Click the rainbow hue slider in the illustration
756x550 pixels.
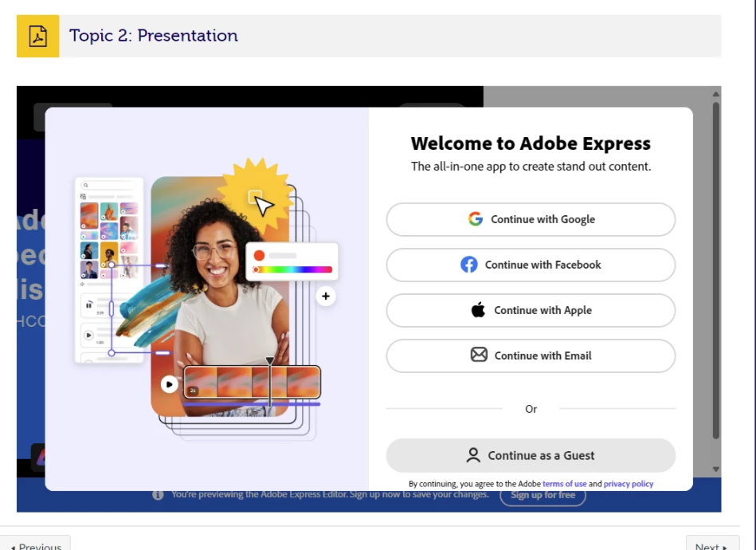[x=293, y=269]
